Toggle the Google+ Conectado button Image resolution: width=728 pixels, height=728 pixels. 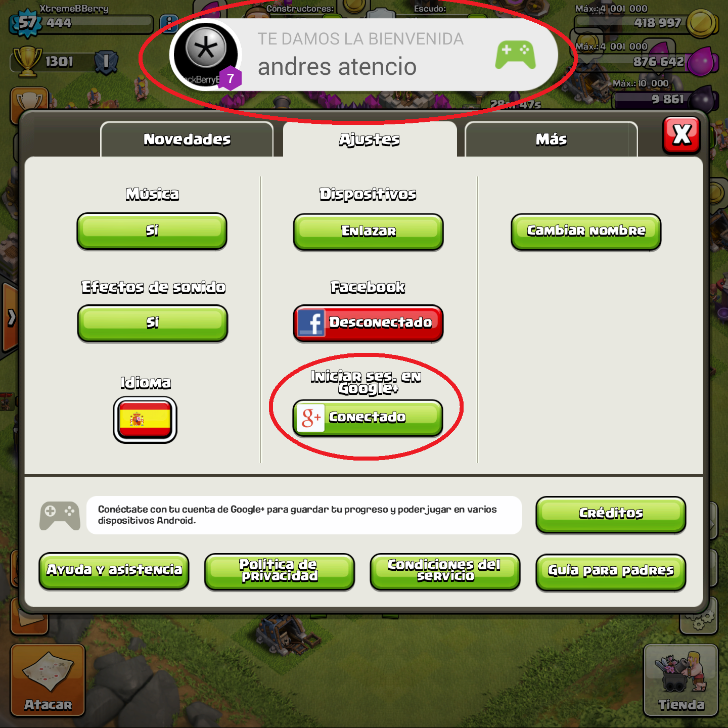368,418
